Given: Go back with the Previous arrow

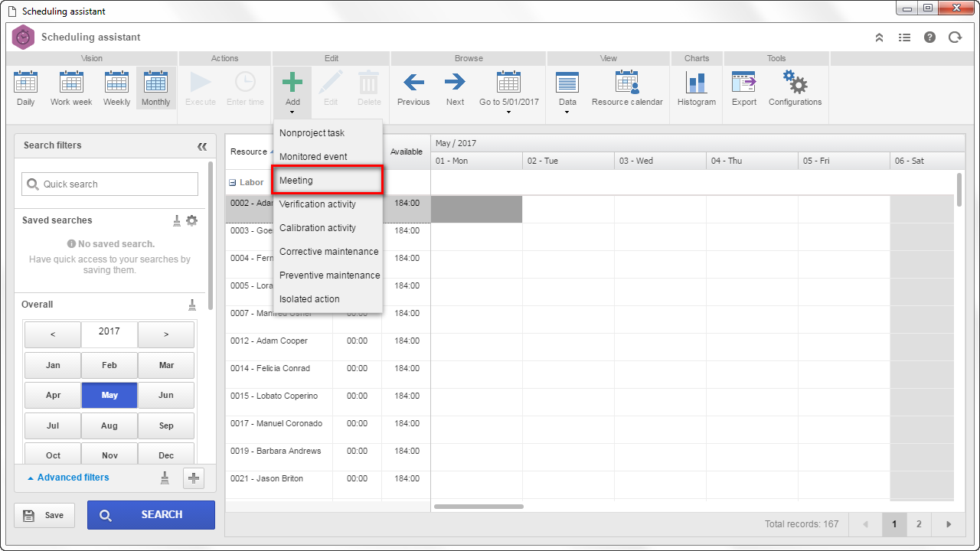Looking at the screenshot, I should coord(413,88).
